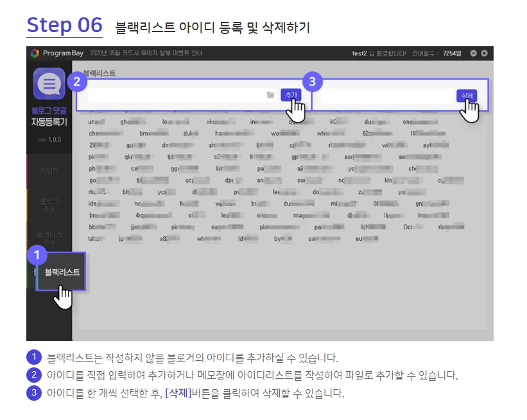Select blacklist entry starting with 'k0'

pyautogui.click(x=339, y=122)
